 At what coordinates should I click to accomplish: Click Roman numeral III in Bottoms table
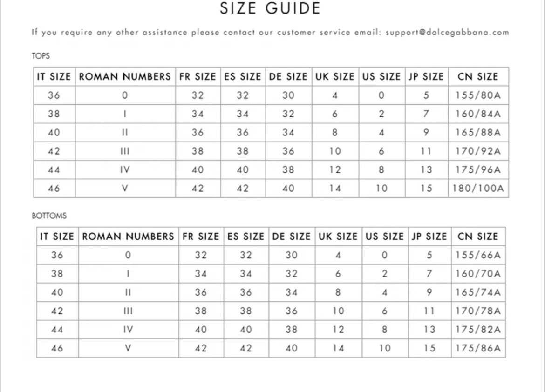coord(128,311)
